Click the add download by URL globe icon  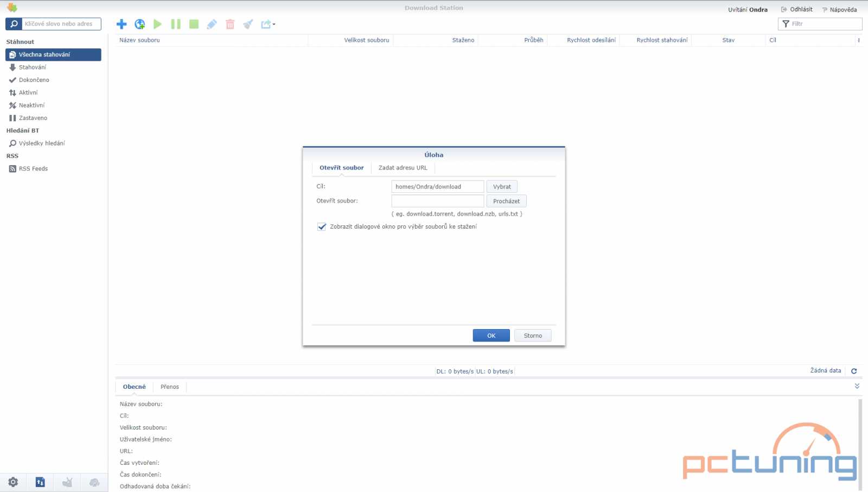coord(139,24)
